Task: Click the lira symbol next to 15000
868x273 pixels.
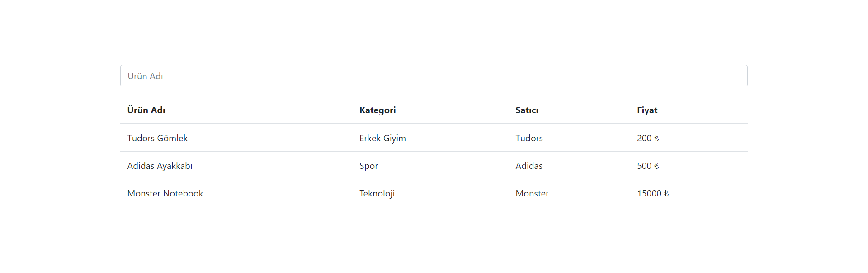Action: tap(666, 193)
